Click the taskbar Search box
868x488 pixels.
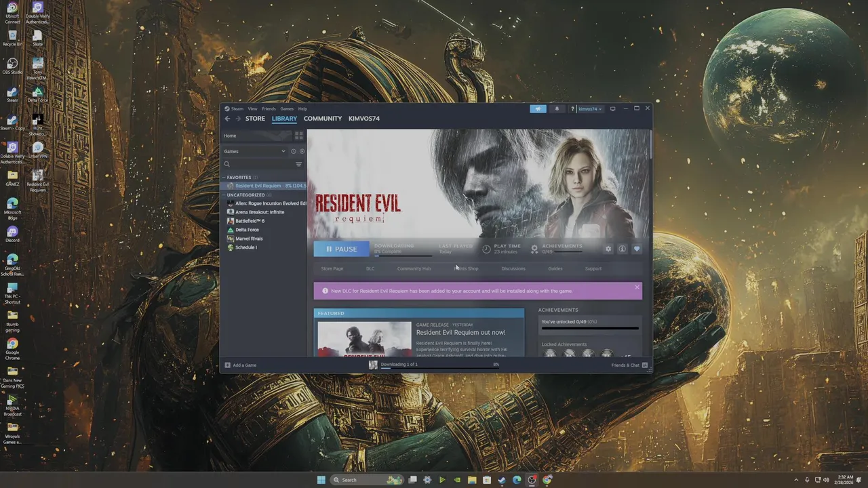tap(366, 480)
